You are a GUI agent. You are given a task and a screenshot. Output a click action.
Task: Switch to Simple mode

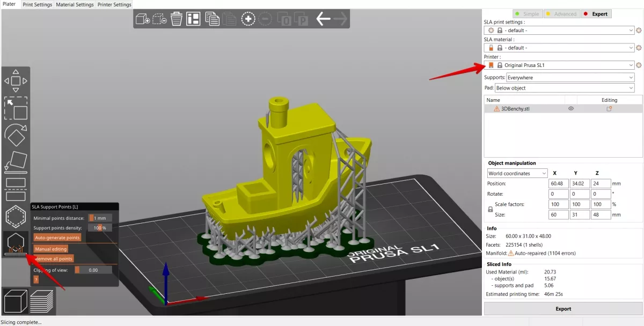[528, 13]
